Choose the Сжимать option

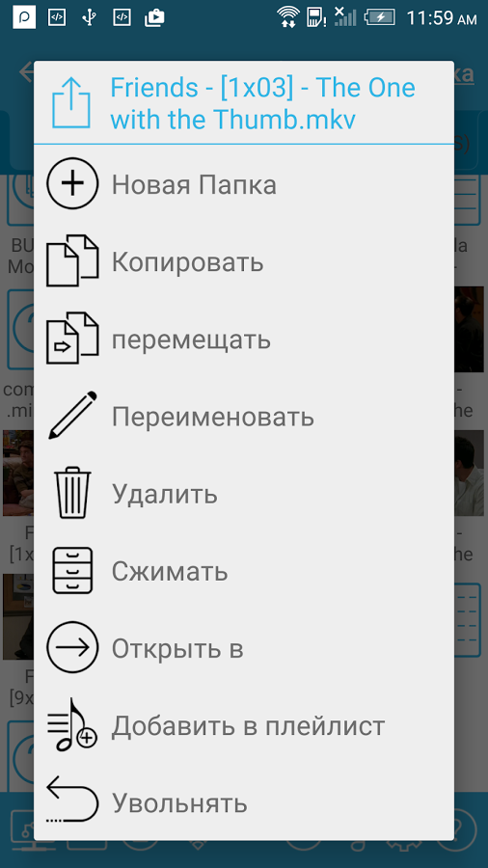[x=170, y=571]
